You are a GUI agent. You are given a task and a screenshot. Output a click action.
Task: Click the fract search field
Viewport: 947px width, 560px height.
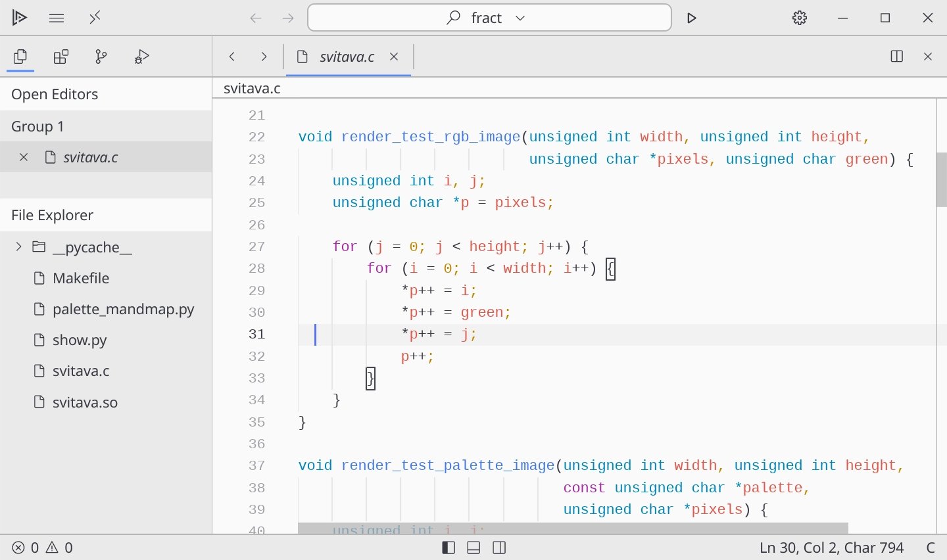pos(473,18)
